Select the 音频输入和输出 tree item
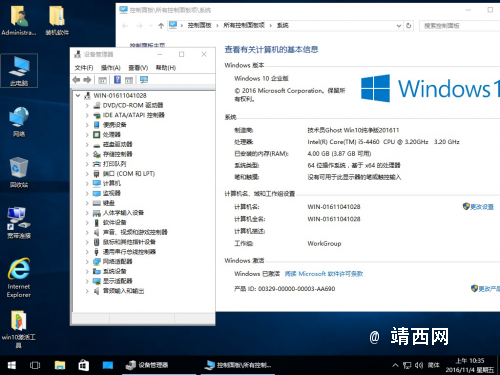Screen dimensions: 500x375 (x=123, y=291)
